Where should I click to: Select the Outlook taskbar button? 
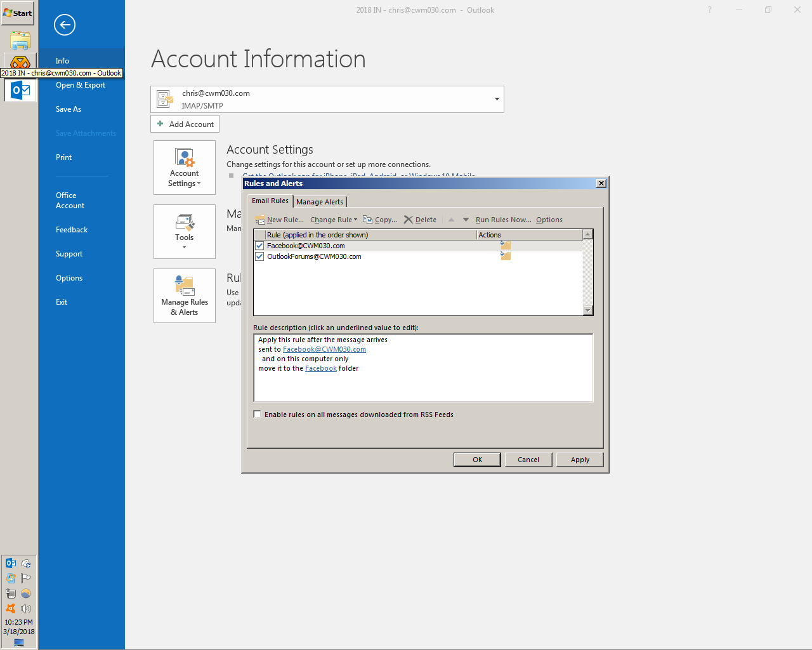pos(20,90)
